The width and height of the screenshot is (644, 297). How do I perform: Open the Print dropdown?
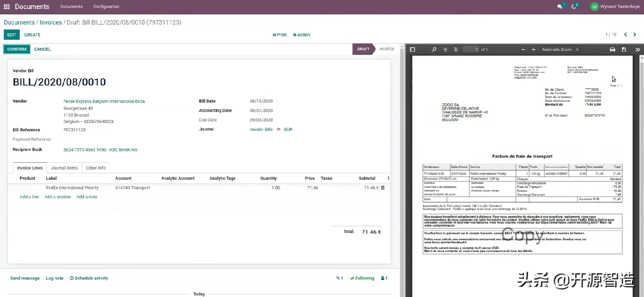coord(280,35)
